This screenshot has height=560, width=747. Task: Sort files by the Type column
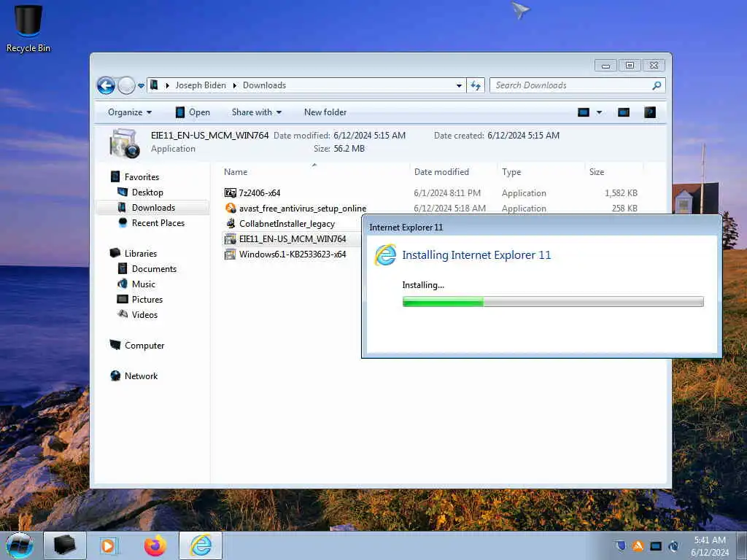tap(511, 172)
